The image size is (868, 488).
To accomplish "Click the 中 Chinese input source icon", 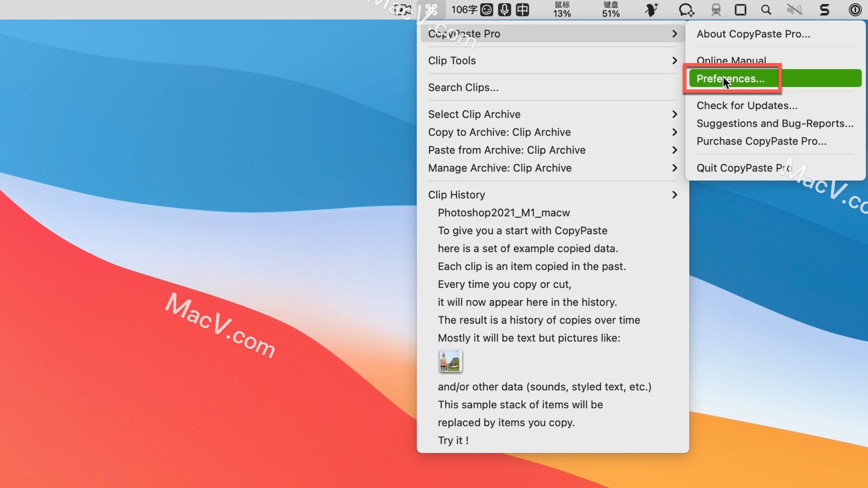I will (x=523, y=9).
